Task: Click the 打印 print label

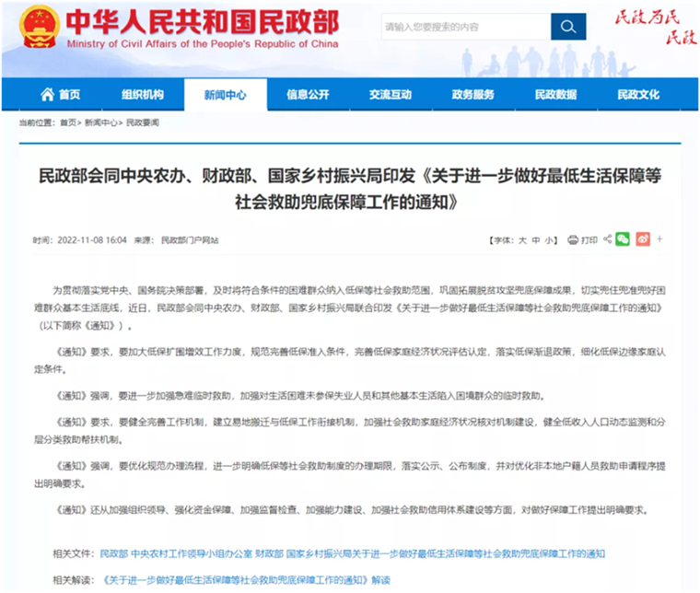Action: coord(589,240)
